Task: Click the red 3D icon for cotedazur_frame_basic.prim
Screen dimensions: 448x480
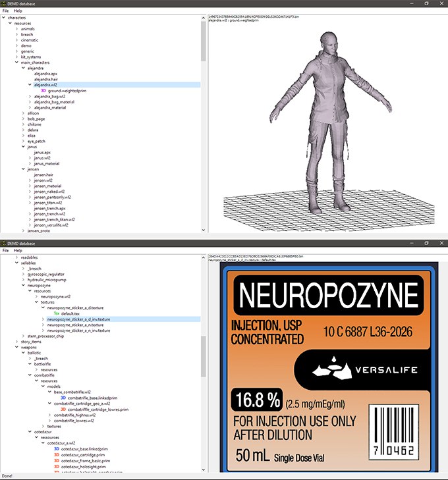Action: [57, 461]
